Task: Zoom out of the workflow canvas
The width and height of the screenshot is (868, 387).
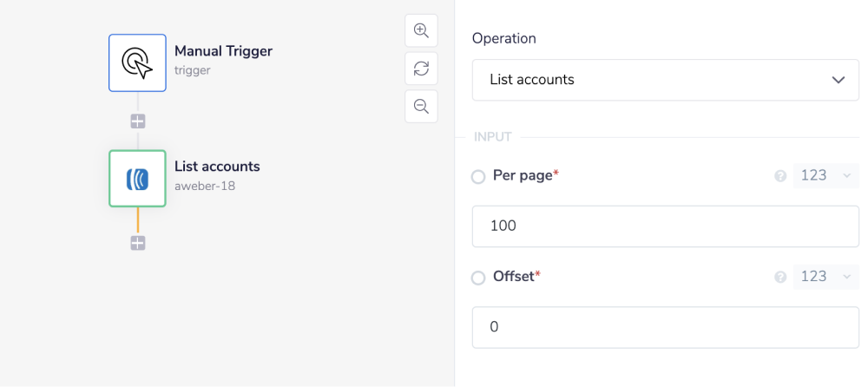Action: coord(421,106)
